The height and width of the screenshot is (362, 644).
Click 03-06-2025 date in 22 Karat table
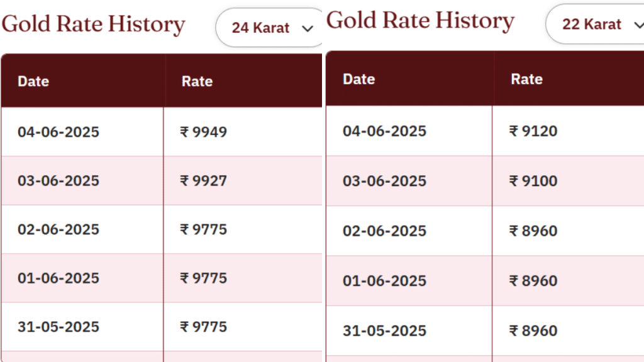(384, 180)
